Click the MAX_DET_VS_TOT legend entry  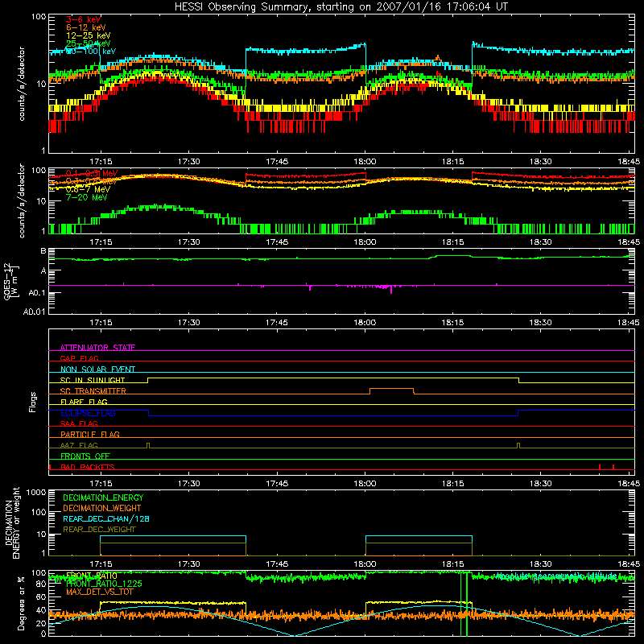tap(99, 592)
